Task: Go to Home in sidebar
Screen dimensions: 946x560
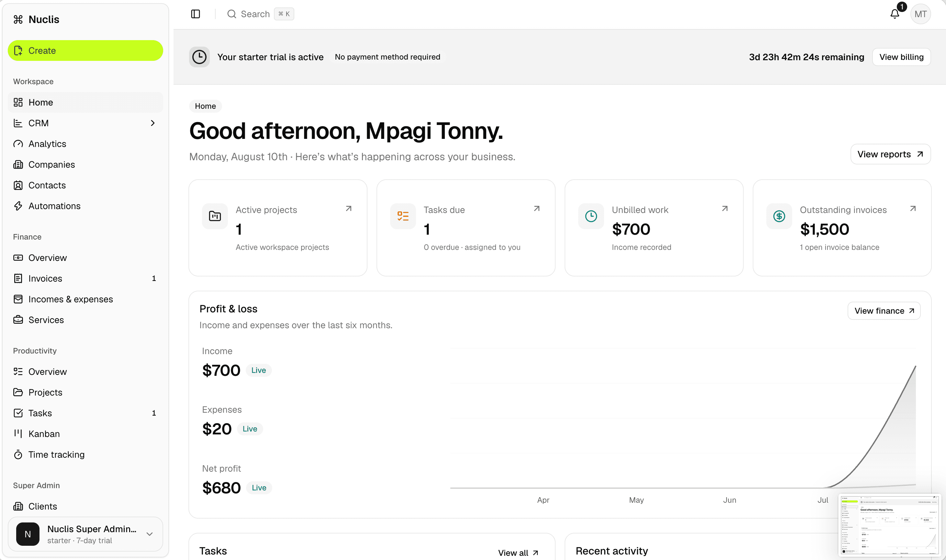Action: point(85,102)
